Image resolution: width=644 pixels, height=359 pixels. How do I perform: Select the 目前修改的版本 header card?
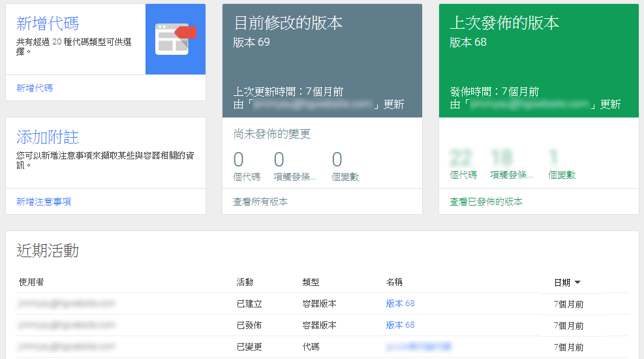322,61
